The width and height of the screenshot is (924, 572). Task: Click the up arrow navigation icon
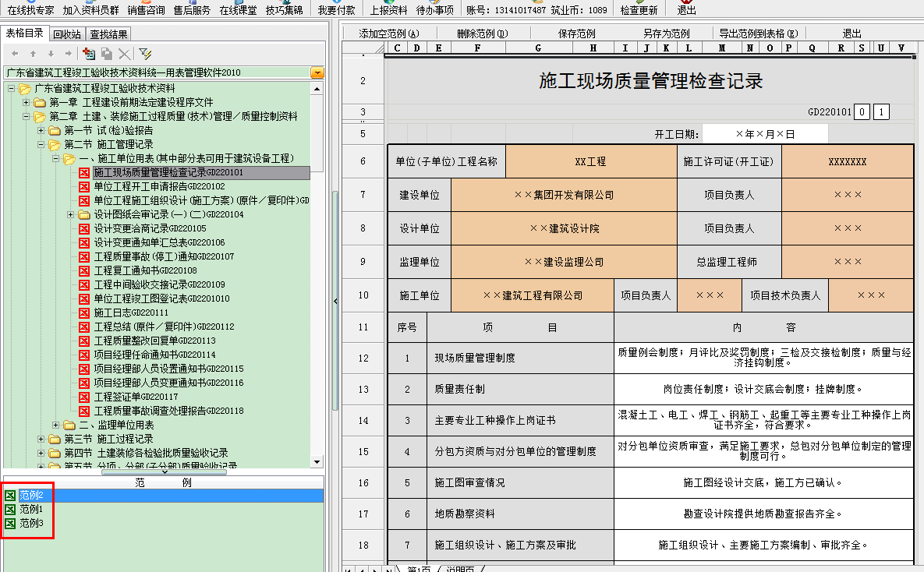click(x=33, y=54)
